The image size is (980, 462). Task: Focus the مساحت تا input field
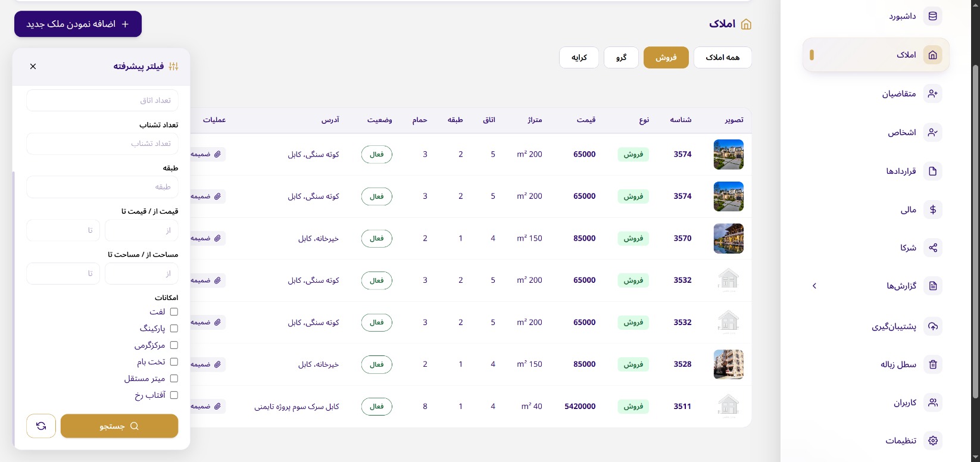click(x=63, y=273)
